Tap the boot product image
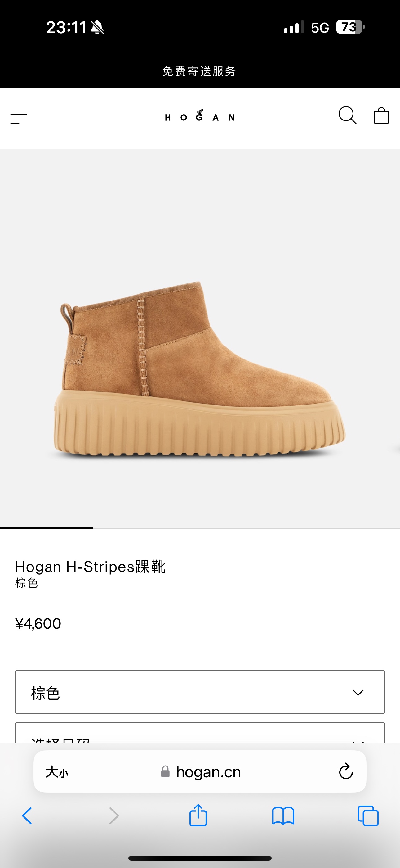The image size is (400, 868). pos(199,369)
